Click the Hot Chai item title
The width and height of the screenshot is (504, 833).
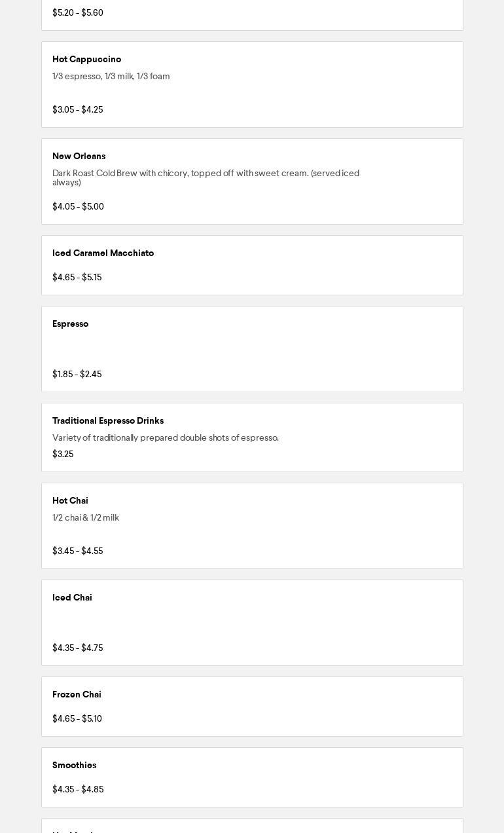(70, 500)
